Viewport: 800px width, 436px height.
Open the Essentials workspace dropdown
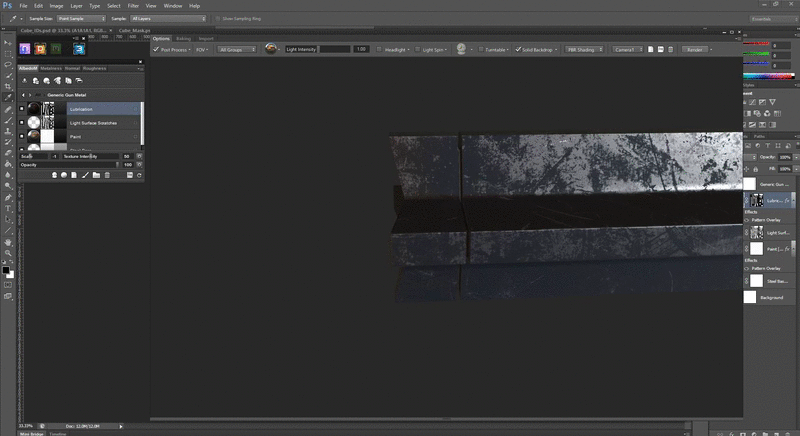[x=773, y=19]
